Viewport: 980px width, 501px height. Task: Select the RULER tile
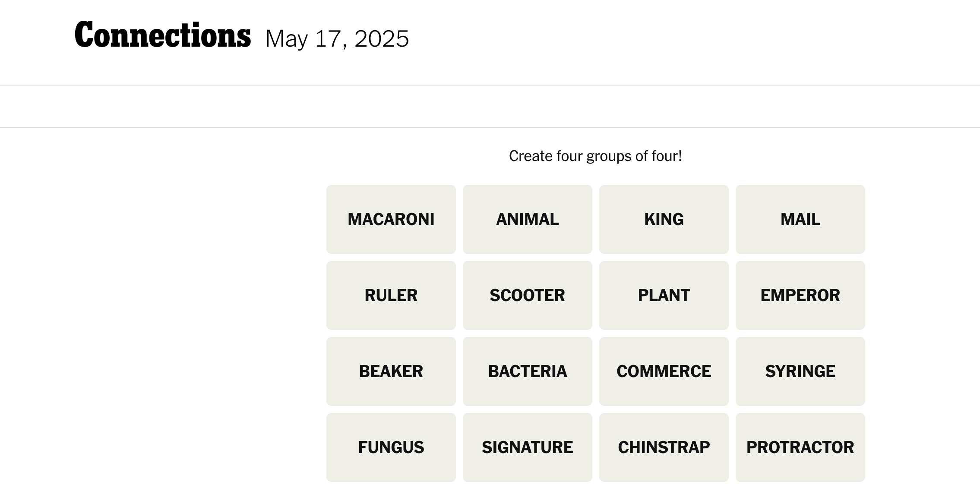pos(391,295)
